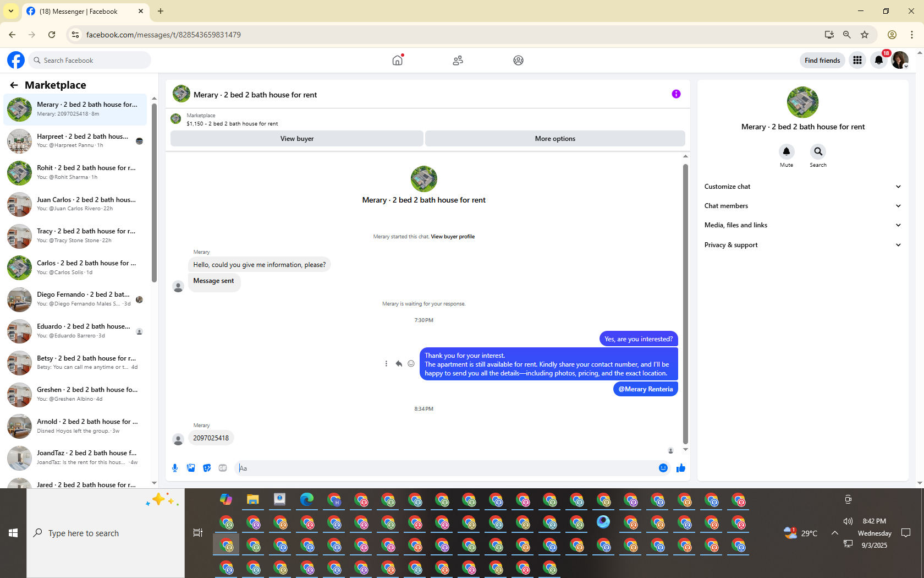Search in conversation using magnifier icon
The image size is (924, 578).
pyautogui.click(x=818, y=151)
